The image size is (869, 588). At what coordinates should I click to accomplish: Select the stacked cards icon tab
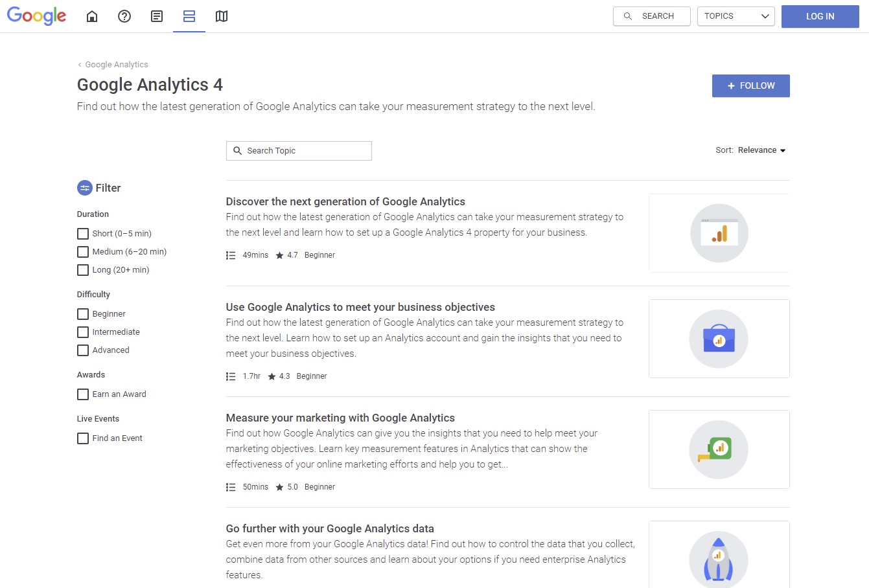tap(189, 16)
